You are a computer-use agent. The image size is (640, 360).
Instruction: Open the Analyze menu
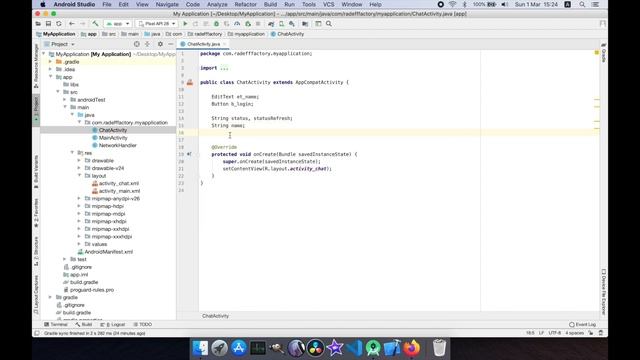tap(217, 4)
